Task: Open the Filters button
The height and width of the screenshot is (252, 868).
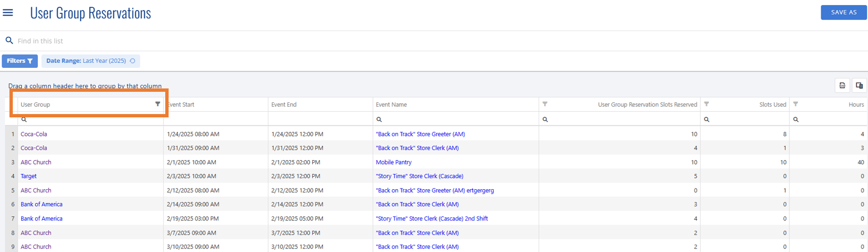Action: pos(19,61)
